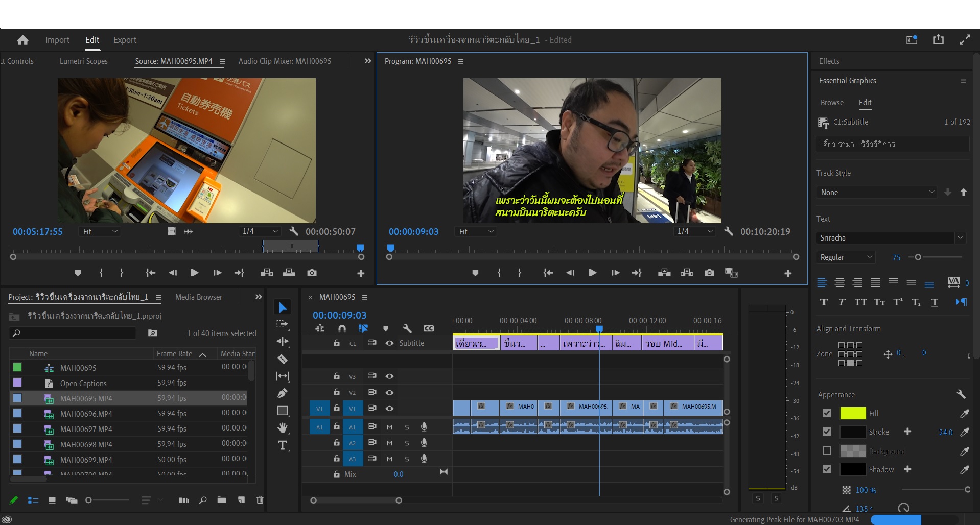
Task: Click New Bin folder icon in Project panel
Action: pyautogui.click(x=221, y=500)
